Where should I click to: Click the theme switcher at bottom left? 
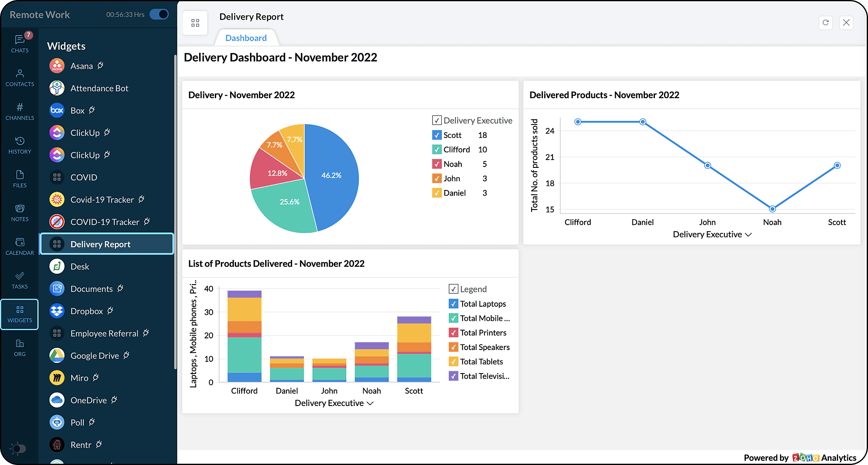tap(18, 449)
